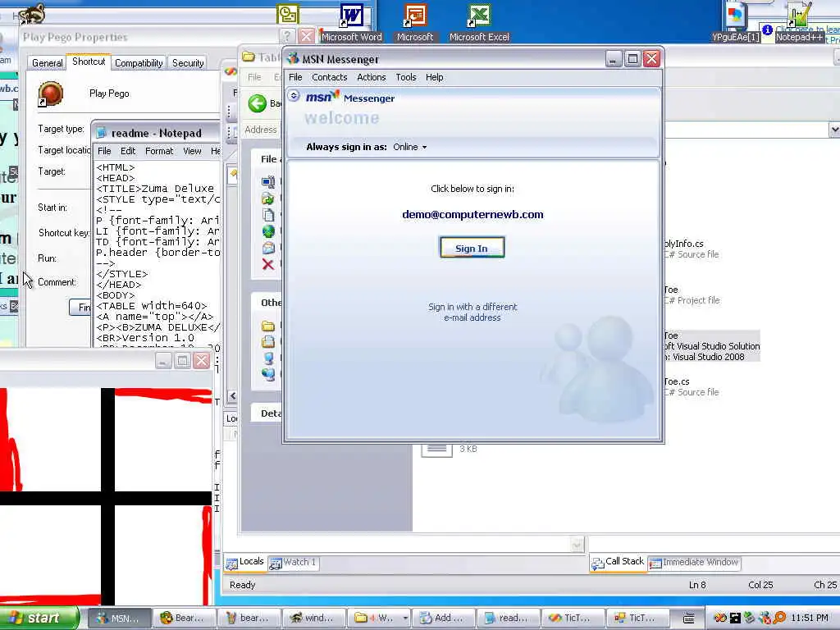Click Copy this file icon in File tasks

pyautogui.click(x=268, y=215)
